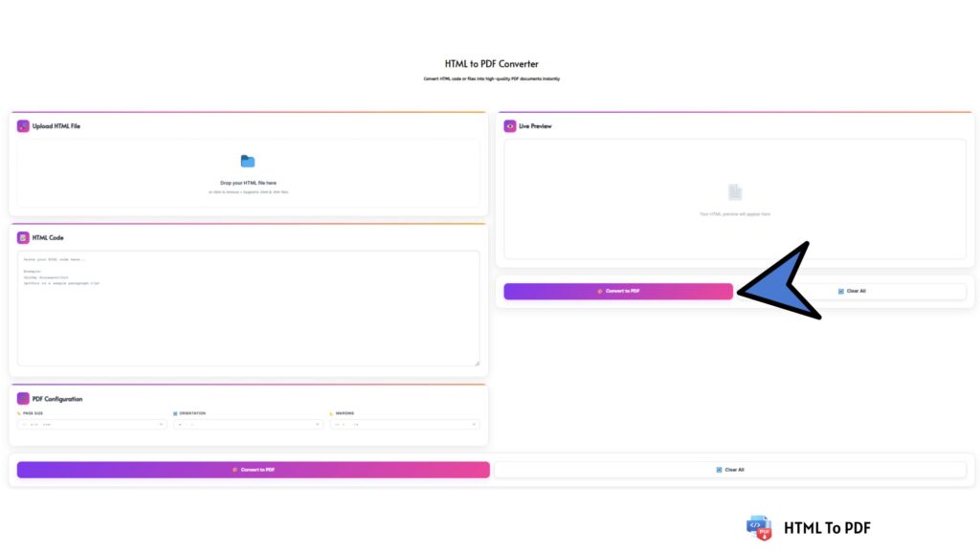The width and height of the screenshot is (980, 551).
Task: Click the Live Preview eye icon
Action: tap(510, 125)
